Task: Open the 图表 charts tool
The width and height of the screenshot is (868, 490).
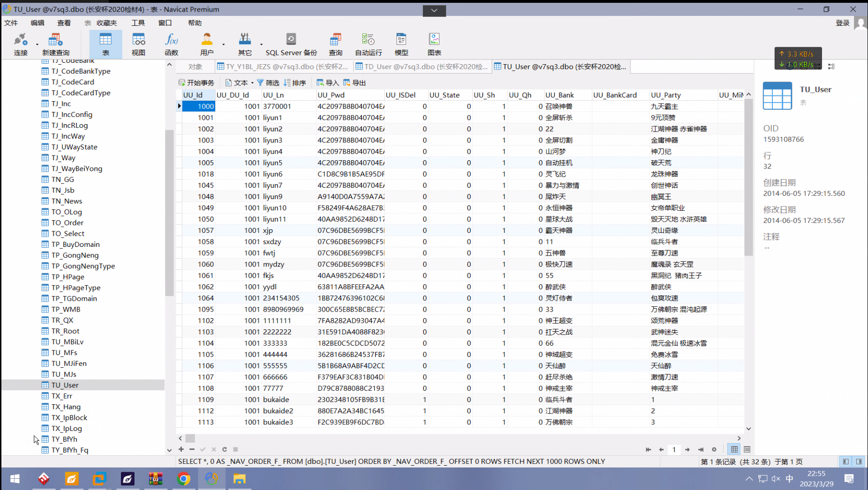Action: 434,45
